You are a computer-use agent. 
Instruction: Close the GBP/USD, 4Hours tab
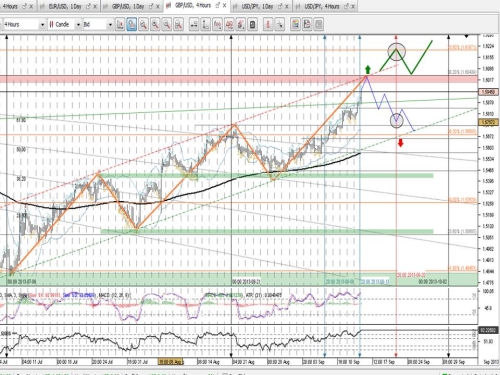224,6
